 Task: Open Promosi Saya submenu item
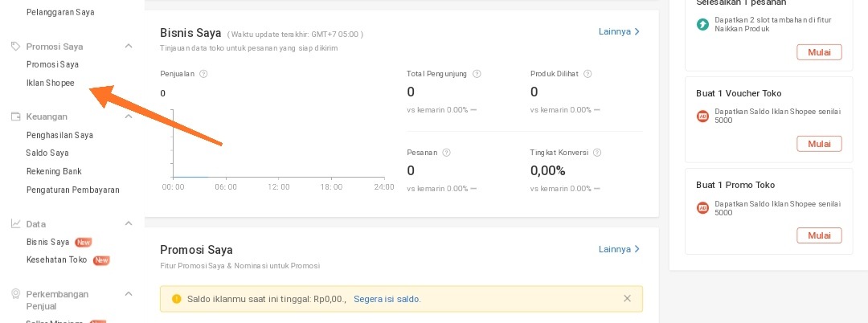[52, 64]
